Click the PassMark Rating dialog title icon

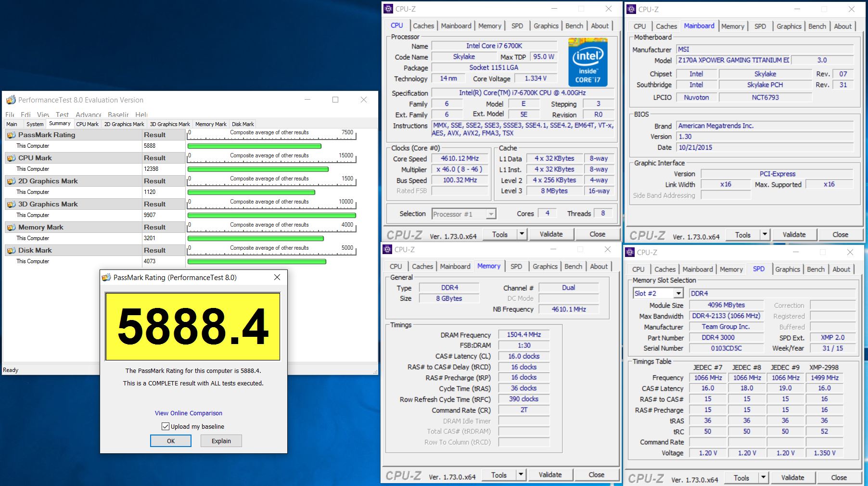[106, 278]
